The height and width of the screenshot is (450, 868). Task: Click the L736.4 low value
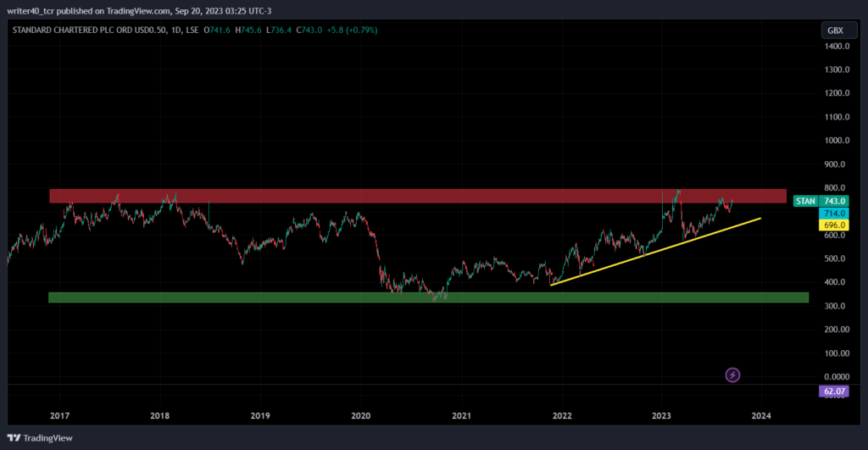point(278,30)
